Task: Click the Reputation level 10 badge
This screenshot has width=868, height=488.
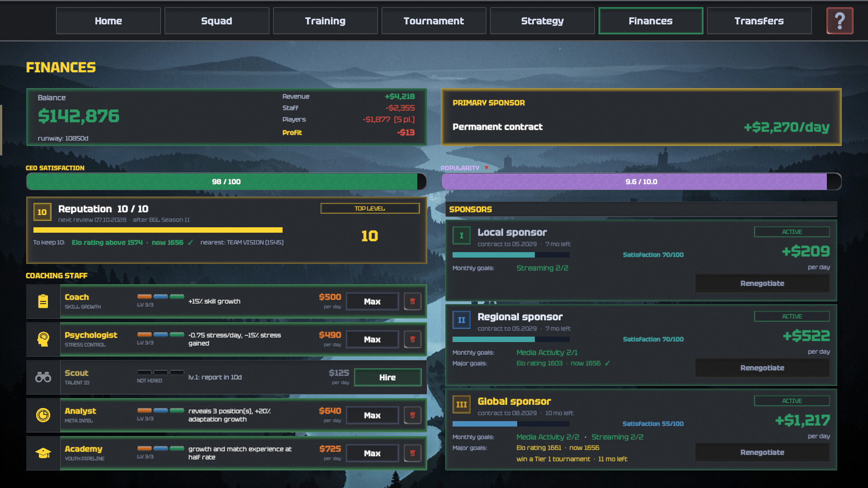Action: click(42, 212)
